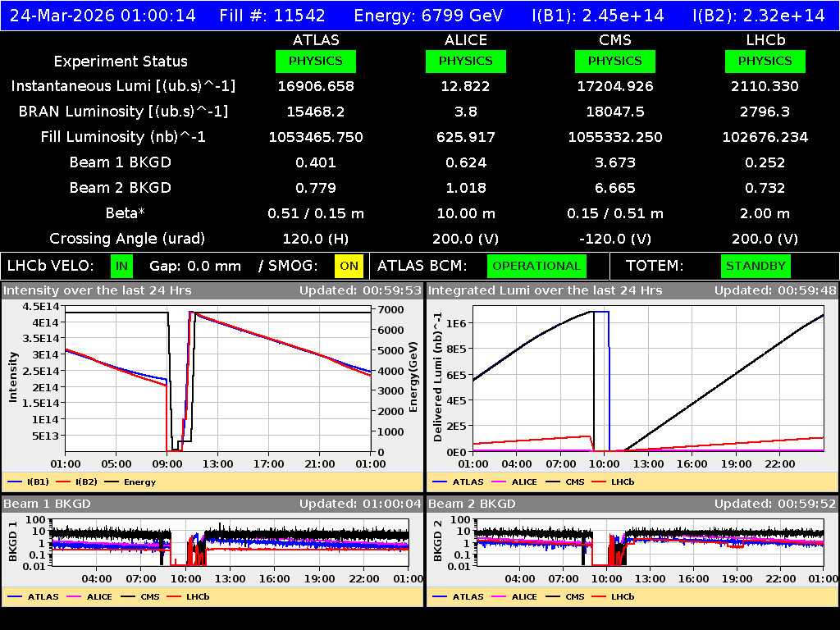The width and height of the screenshot is (840, 630).
Task: Click the LHCb PHYSICS status indicator
Action: tap(765, 61)
